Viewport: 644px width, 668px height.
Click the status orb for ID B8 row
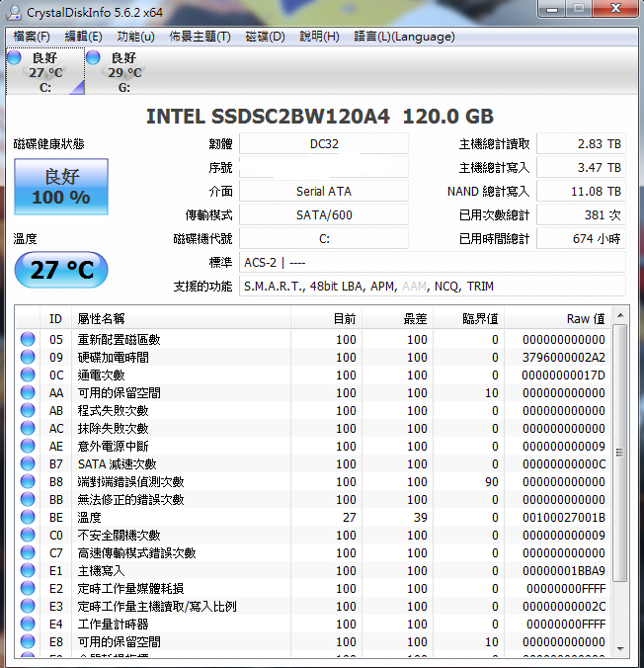tap(28, 482)
